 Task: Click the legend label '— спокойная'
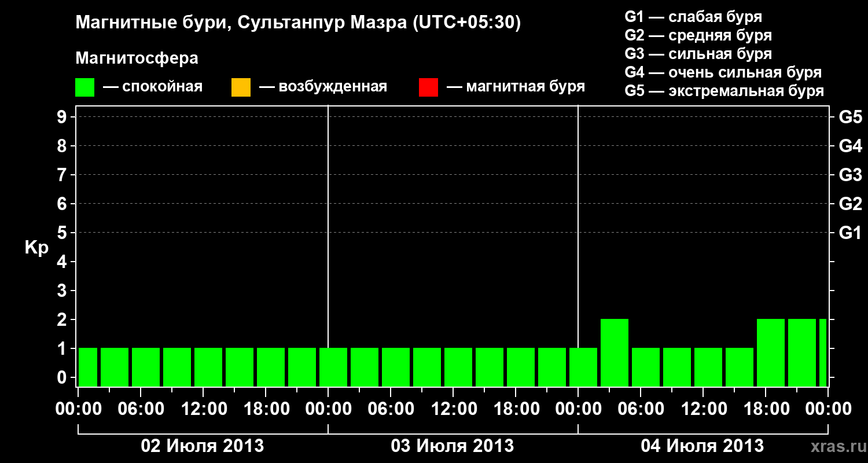(153, 87)
